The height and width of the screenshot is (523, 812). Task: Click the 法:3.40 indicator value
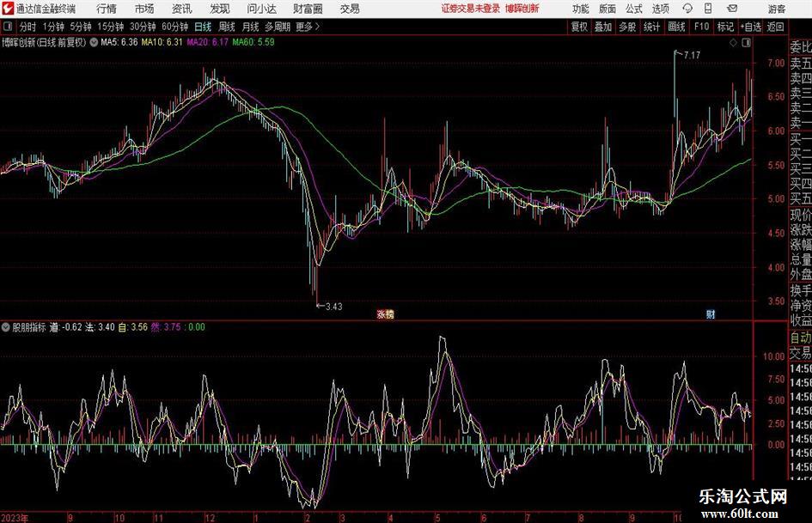point(100,327)
